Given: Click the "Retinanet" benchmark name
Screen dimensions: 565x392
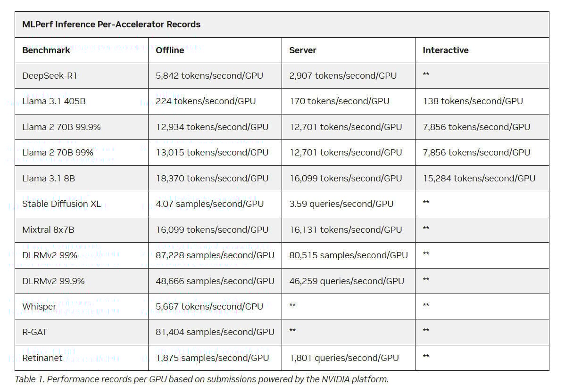Looking at the screenshot, I should (42, 358).
